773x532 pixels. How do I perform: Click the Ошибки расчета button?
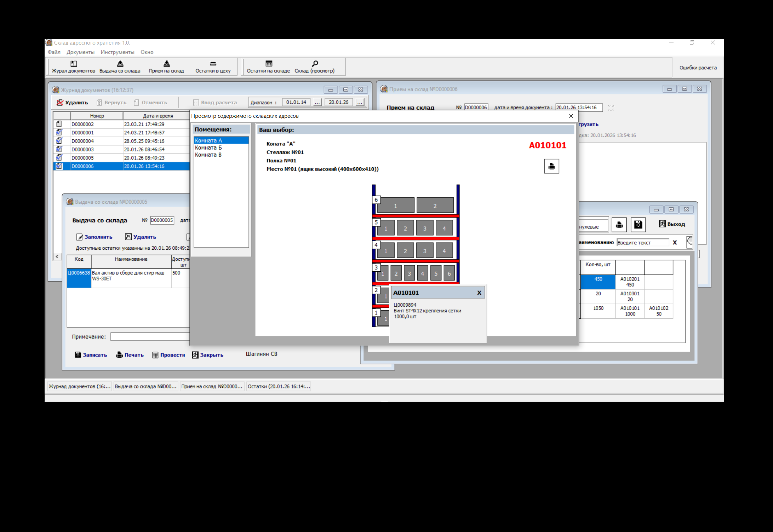(698, 68)
